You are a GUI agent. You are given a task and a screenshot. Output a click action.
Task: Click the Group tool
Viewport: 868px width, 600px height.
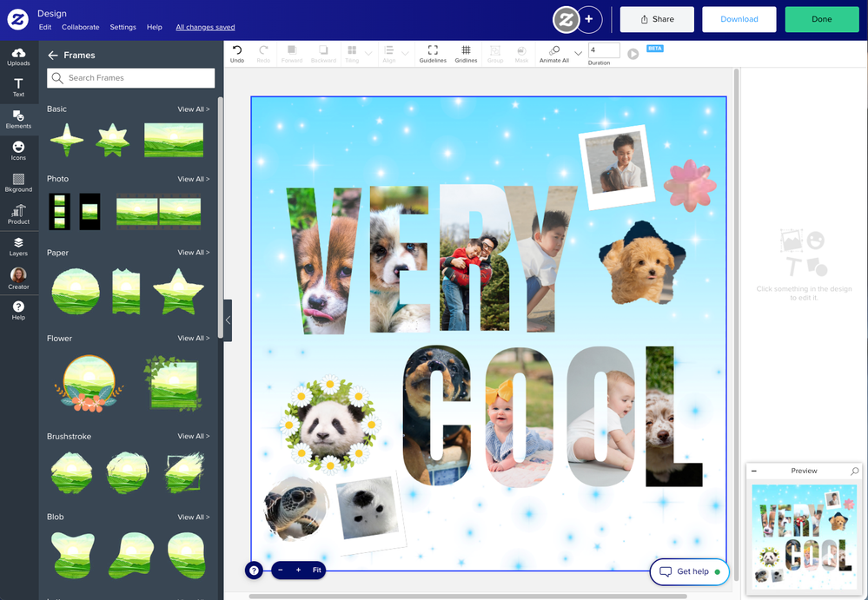coord(495,54)
